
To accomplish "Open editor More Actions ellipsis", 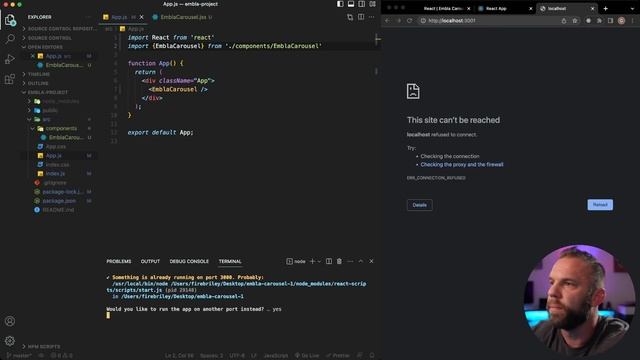I will pyautogui.click(x=371, y=17).
